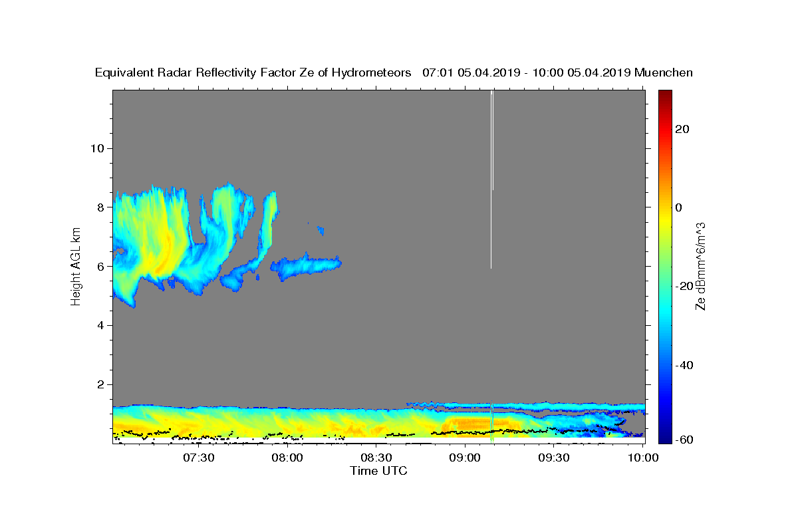Select the 'Time UTC' axis label

(378, 471)
